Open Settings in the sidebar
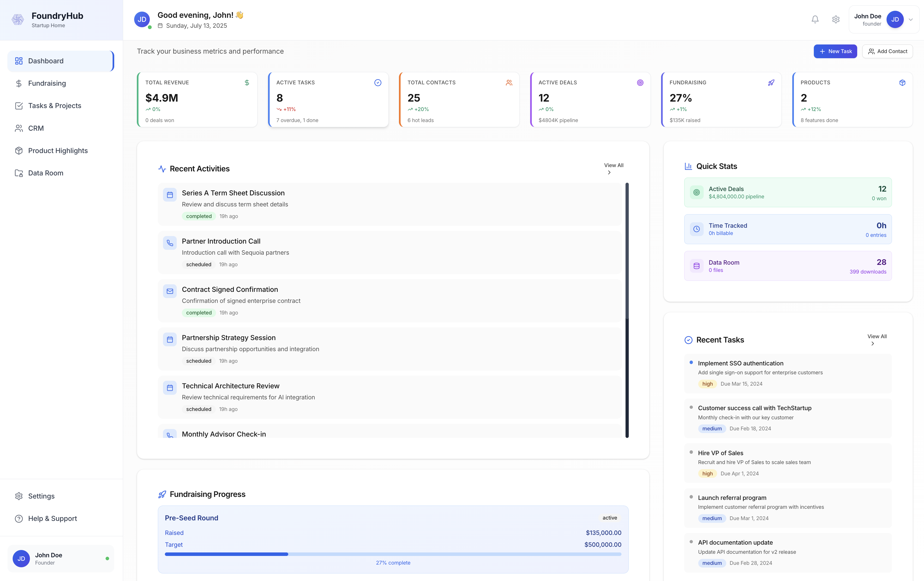 point(61,496)
